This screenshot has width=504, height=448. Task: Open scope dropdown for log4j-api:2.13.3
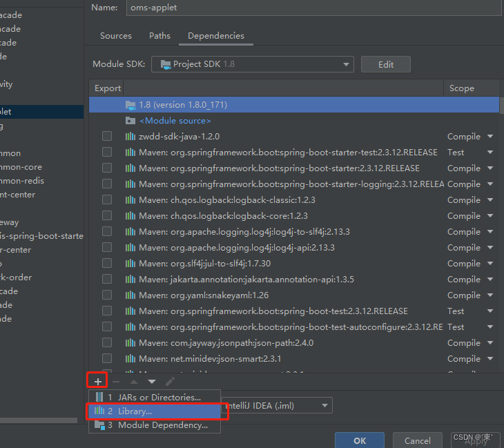(x=490, y=247)
